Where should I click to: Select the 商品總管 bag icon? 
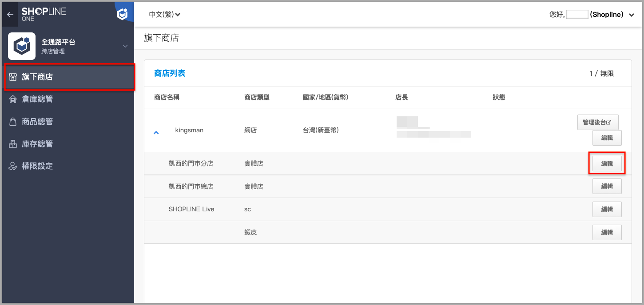point(12,122)
